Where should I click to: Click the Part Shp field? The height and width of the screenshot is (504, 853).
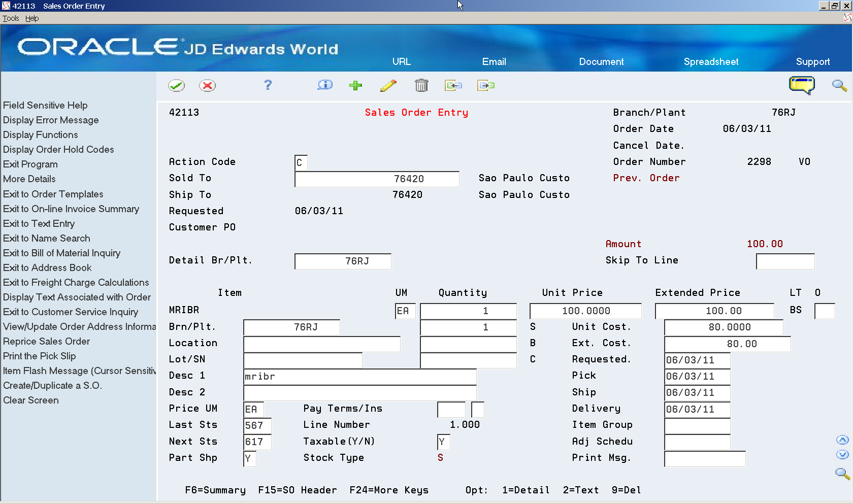click(250, 458)
